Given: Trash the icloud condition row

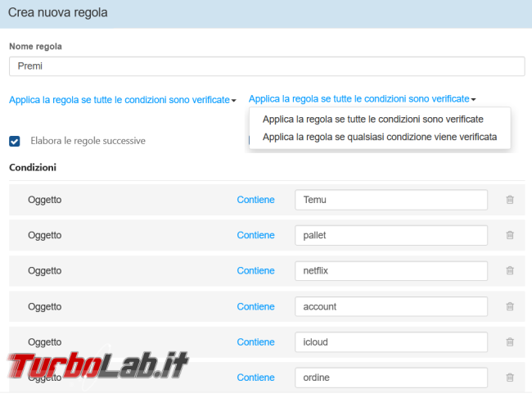Looking at the screenshot, I should click(510, 342).
